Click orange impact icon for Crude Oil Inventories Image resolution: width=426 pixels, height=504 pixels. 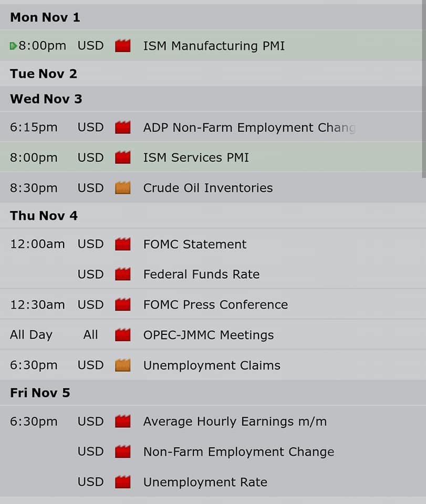coord(123,188)
